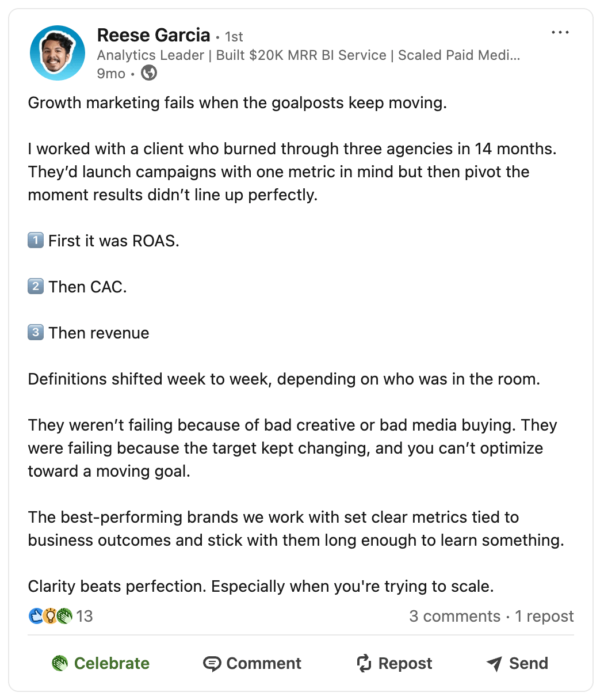Click the lightbulb insightful reaction icon

(50, 616)
